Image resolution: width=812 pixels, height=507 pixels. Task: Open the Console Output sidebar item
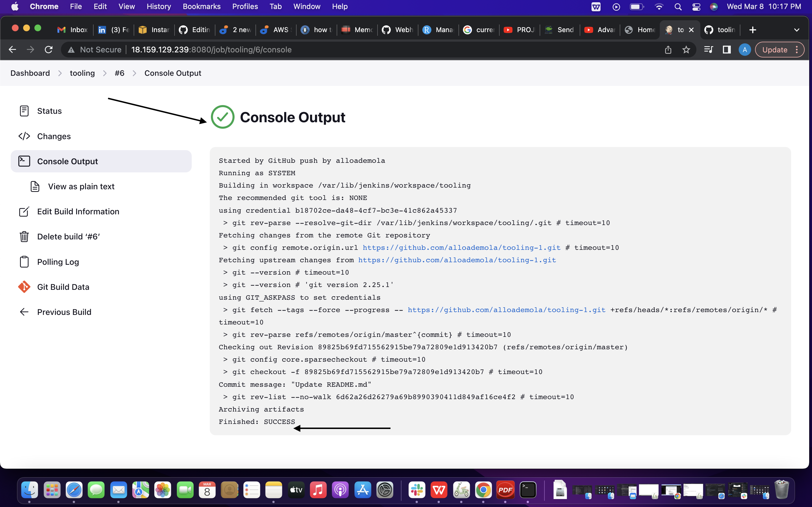(x=67, y=161)
